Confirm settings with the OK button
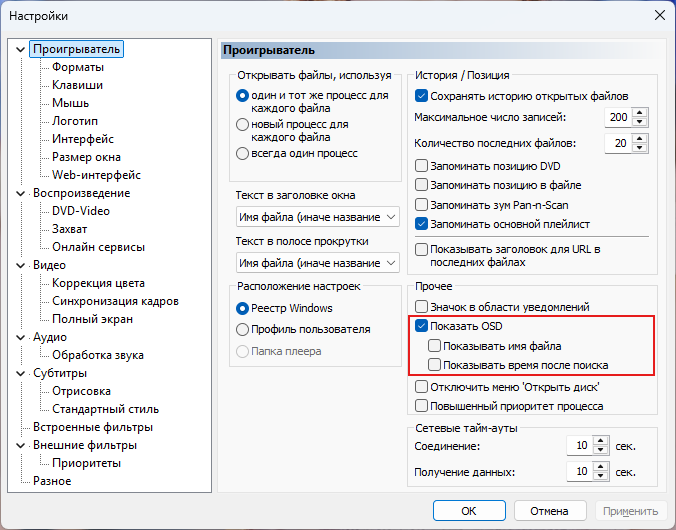The height and width of the screenshot is (530, 676). click(469, 511)
